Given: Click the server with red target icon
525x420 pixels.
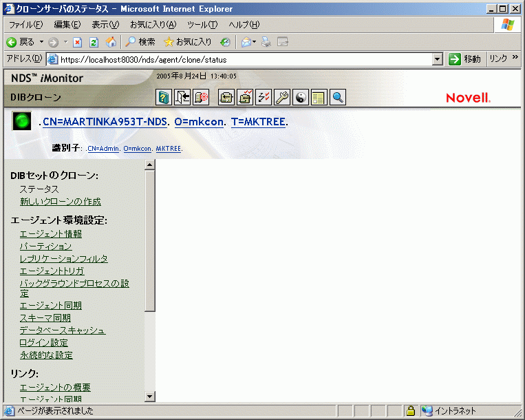Looking at the screenshot, I should click(201, 98).
